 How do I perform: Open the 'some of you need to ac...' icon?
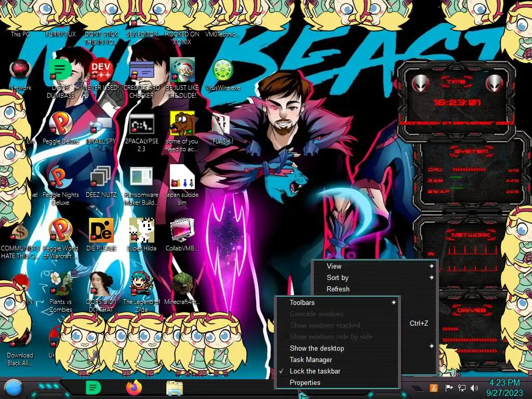tap(182, 124)
